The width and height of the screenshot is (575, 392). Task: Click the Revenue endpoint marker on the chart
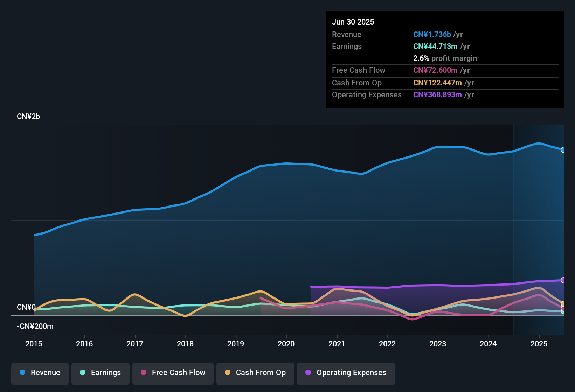tap(563, 150)
